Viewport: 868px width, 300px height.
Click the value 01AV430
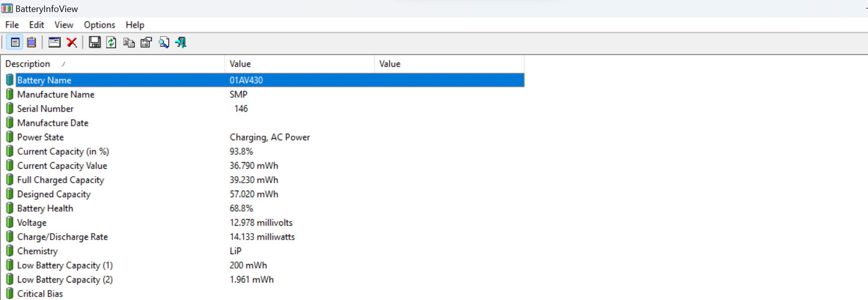pos(246,80)
